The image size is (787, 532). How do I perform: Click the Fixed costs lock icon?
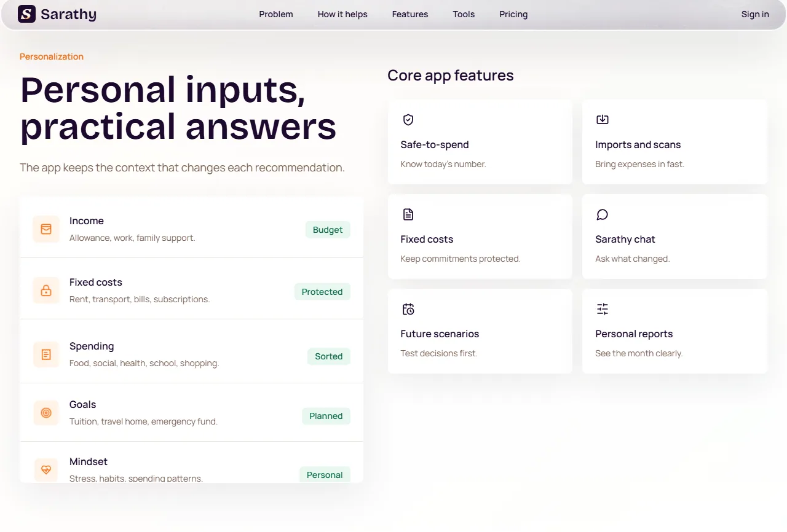[x=46, y=291]
